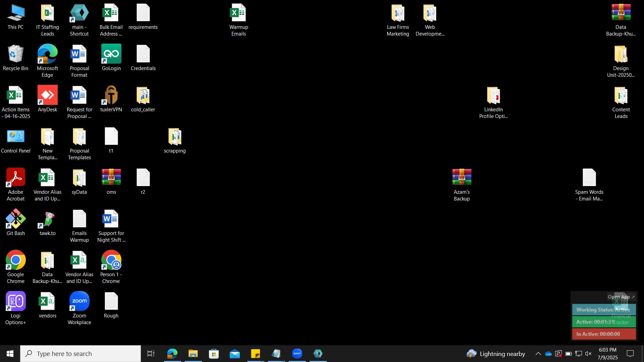This screenshot has height=362, width=644.
Task: Click the Working Status: Active bar
Action: tap(604, 310)
